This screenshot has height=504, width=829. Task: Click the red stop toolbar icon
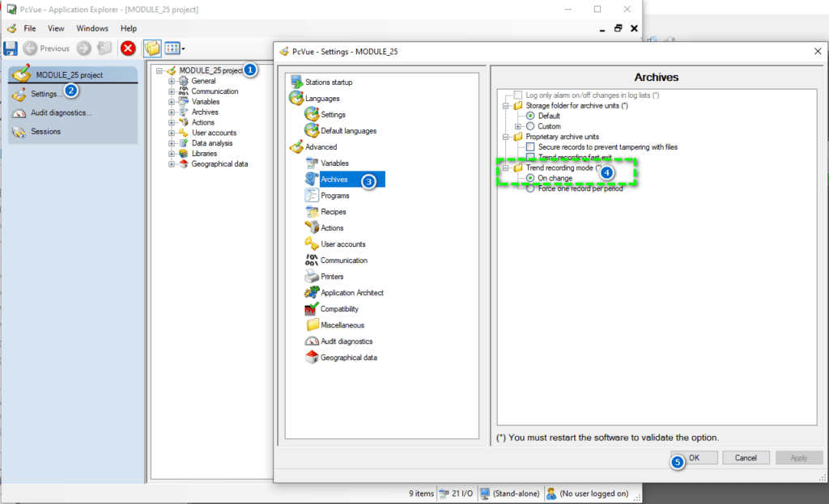127,48
